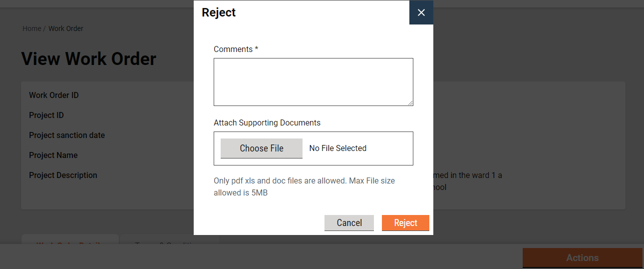This screenshot has height=269, width=644.
Task: Click the file size restriction note
Action: (304, 186)
